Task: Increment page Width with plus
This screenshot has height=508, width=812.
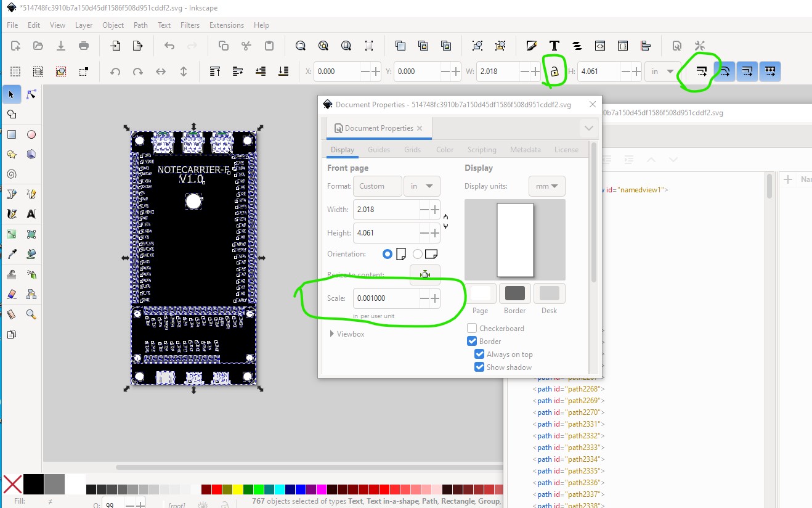Action: (435, 210)
